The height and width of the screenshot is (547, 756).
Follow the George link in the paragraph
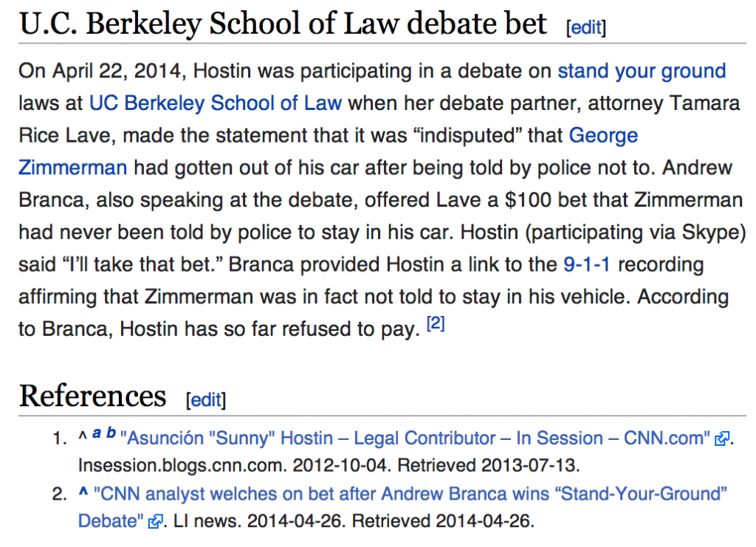[x=603, y=135]
